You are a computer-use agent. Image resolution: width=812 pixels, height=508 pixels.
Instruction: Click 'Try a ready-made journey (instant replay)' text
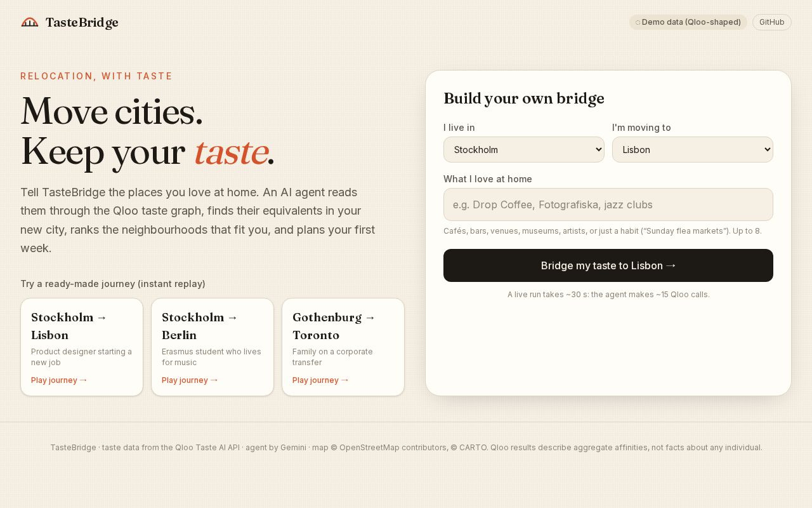(113, 284)
